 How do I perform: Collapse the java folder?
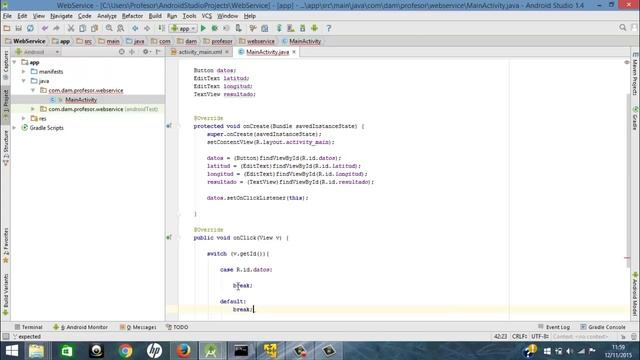[x=24, y=81]
